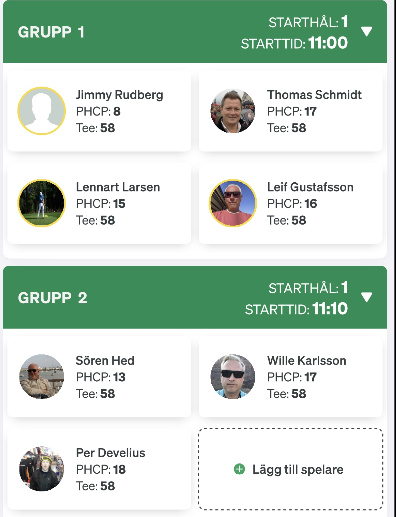Click Per Develius's profile photo

pos(41,469)
